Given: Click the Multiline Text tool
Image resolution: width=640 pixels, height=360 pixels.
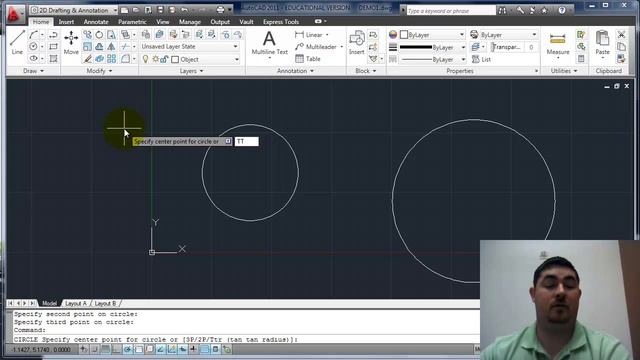Looking at the screenshot, I should [269, 43].
